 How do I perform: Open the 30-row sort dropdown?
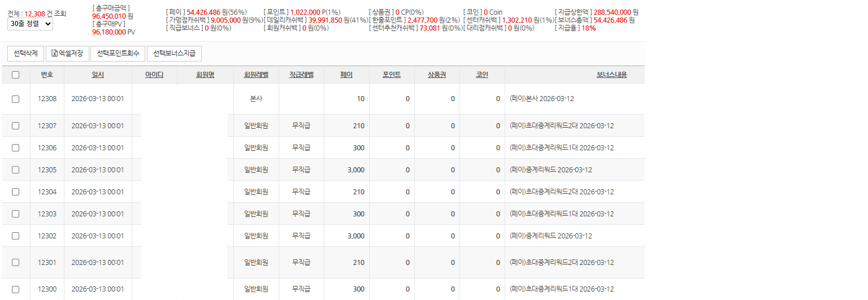[x=31, y=24]
